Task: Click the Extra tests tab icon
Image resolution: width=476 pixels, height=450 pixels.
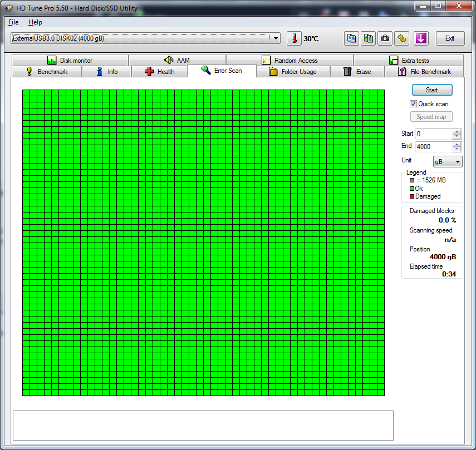Action: (394, 60)
